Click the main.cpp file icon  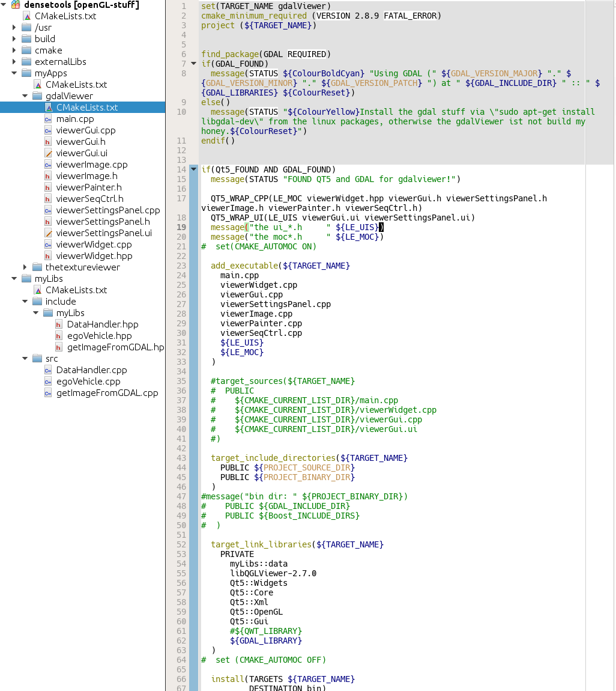point(48,119)
